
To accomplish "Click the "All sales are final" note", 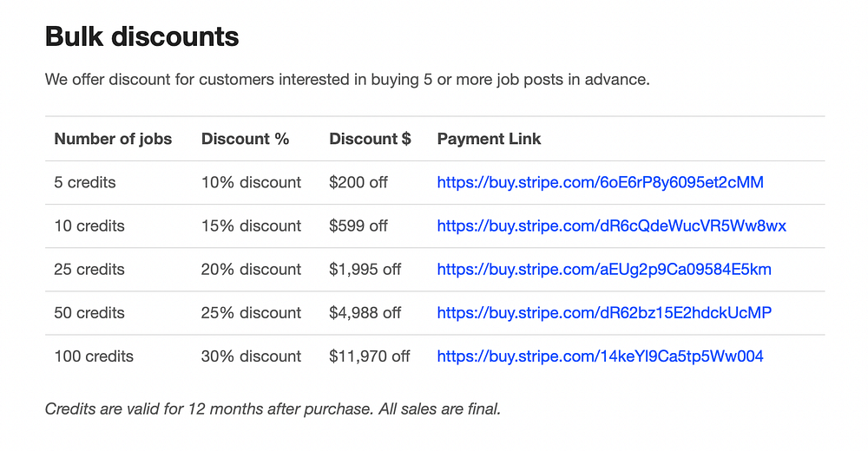I will 439,408.
